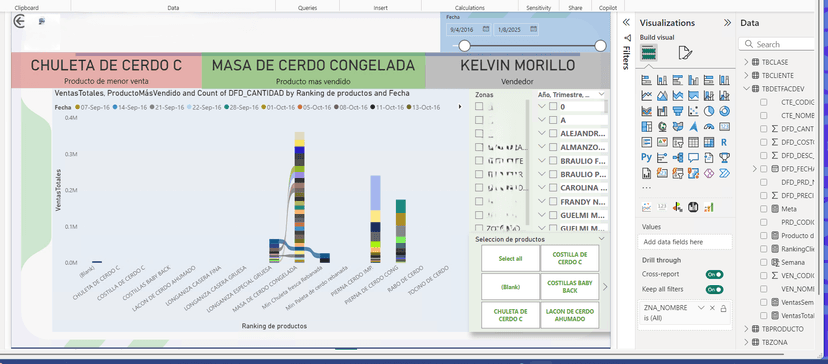Select the matrix visual icon

tap(709, 142)
